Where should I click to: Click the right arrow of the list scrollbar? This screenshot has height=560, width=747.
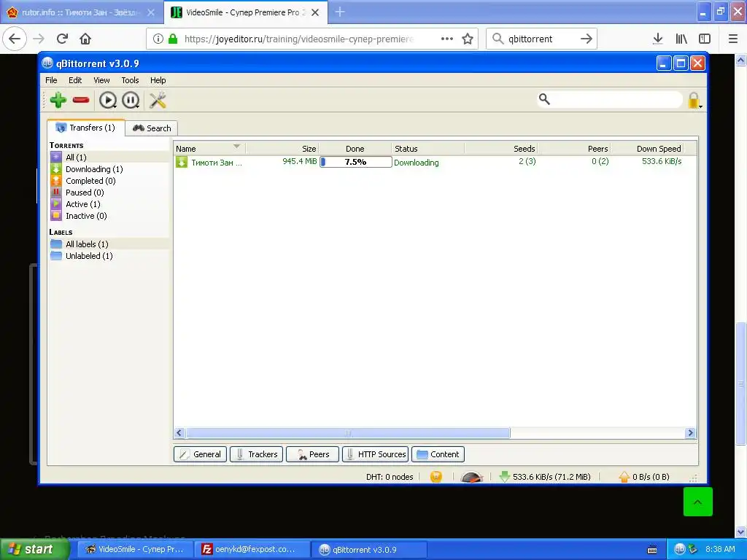690,433
